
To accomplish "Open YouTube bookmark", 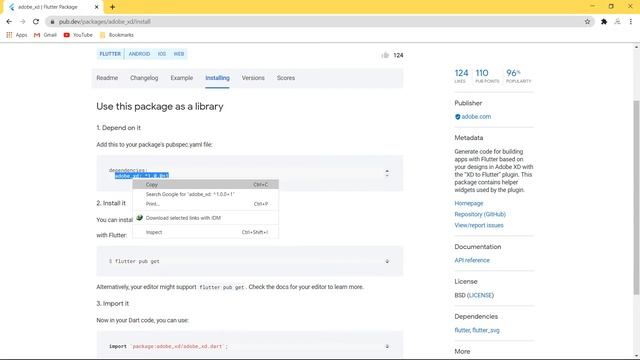I will coord(78,35).
